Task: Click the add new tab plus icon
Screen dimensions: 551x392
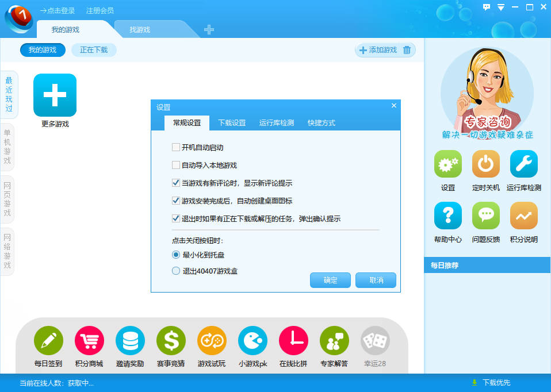Action: click(x=209, y=29)
